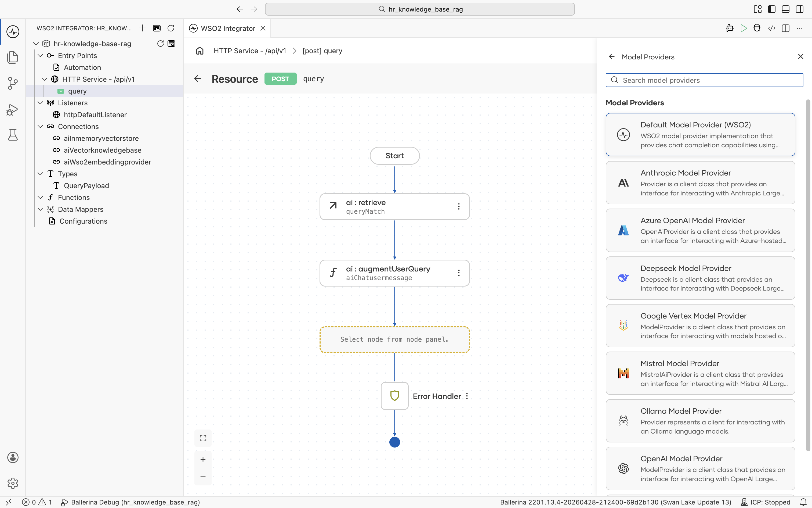
Task: Open httpDefaultListener listener
Action: [x=104, y=115]
